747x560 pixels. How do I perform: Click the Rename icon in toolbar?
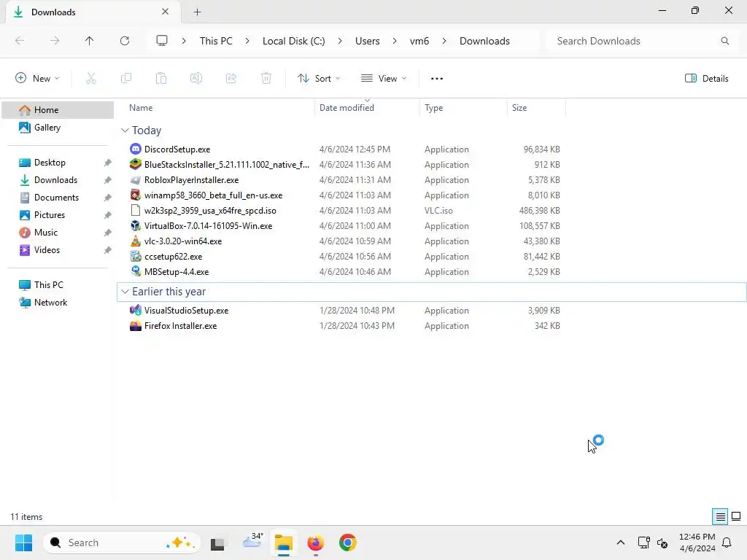[x=196, y=79]
